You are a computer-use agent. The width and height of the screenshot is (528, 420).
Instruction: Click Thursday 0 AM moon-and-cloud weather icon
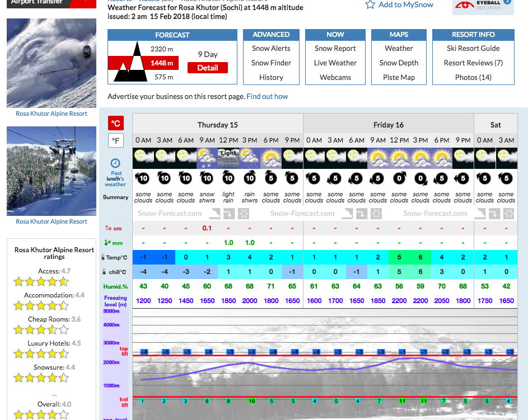(143, 158)
